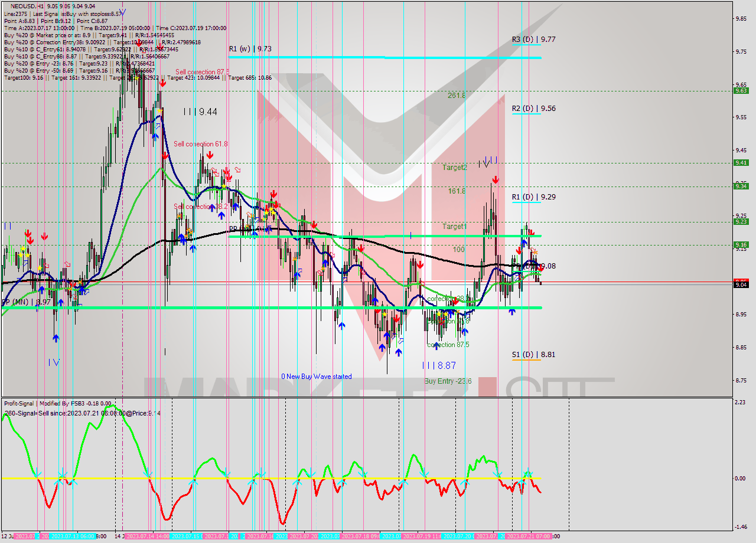Click the -1.46 indicator axis value

click(740, 527)
